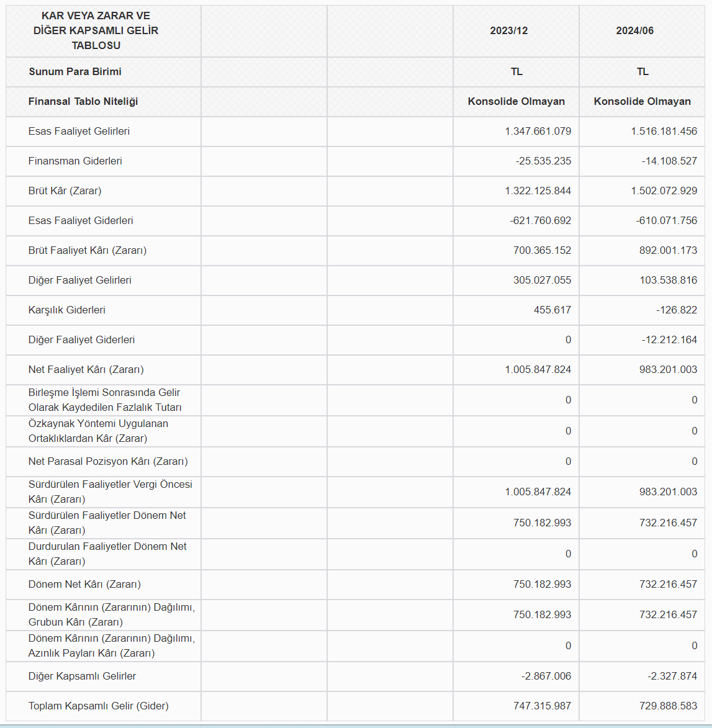Click the 'Diğer Kapsamlı Gelirler' row label
Image resolution: width=712 pixels, height=728 pixels.
(x=82, y=676)
